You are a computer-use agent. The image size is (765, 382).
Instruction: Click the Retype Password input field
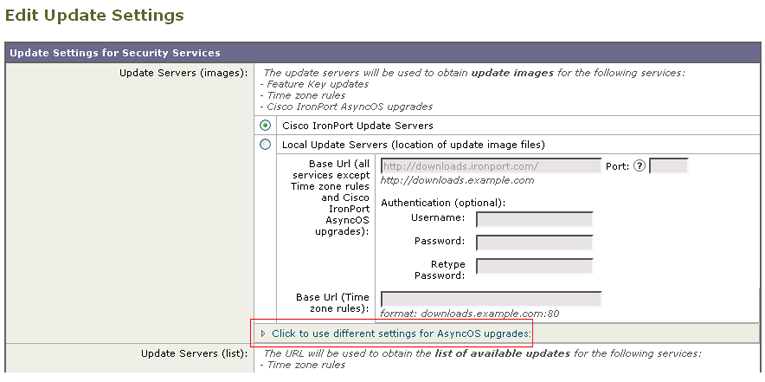(x=534, y=266)
